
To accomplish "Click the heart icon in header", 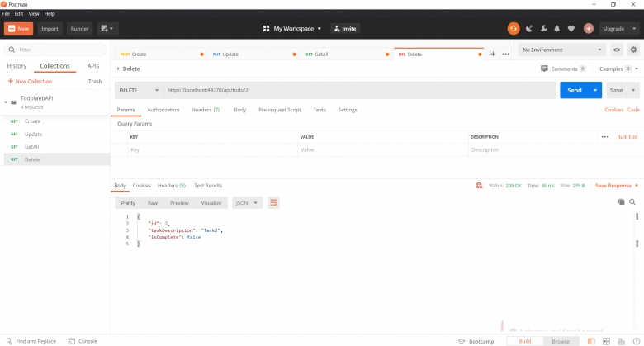I will tap(571, 28).
